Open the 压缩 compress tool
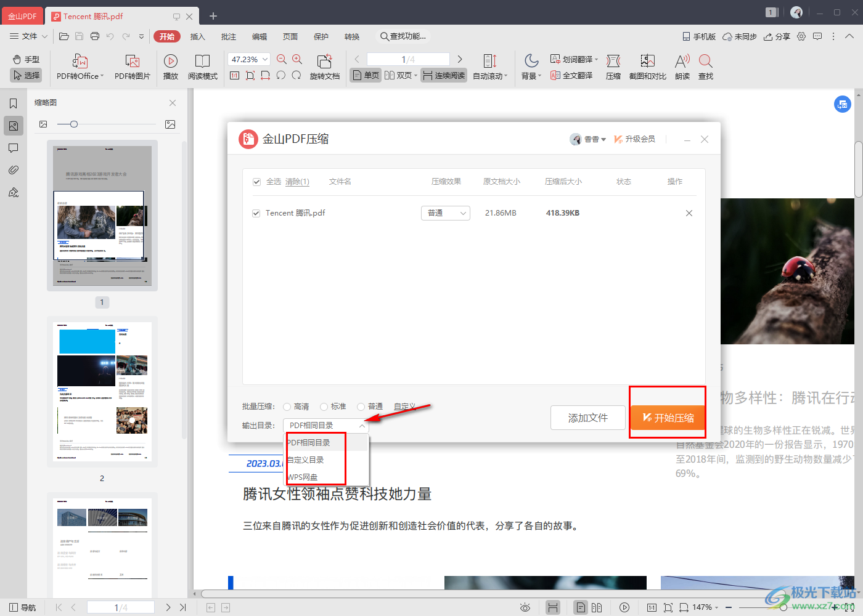Image resolution: width=863 pixels, height=616 pixels. (613, 67)
